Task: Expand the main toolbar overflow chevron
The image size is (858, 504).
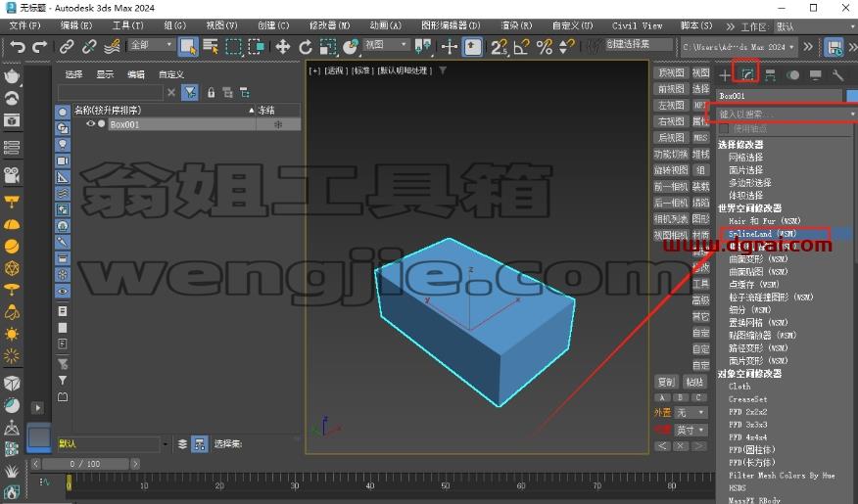Action: tap(808, 47)
